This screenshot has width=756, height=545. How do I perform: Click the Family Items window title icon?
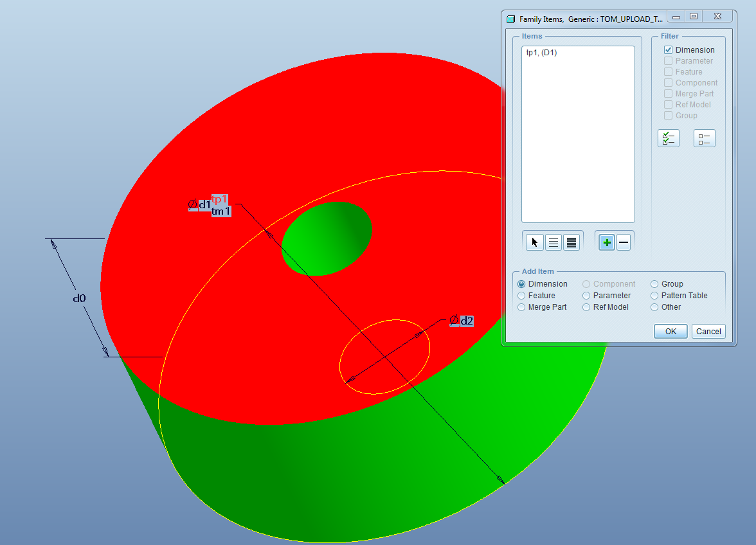click(510, 19)
